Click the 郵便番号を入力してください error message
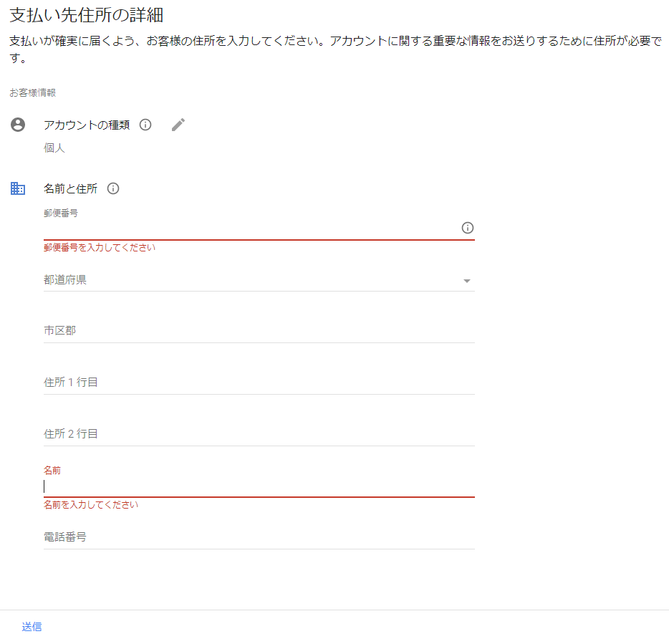Viewport: 669px width, 644px height. (100, 248)
